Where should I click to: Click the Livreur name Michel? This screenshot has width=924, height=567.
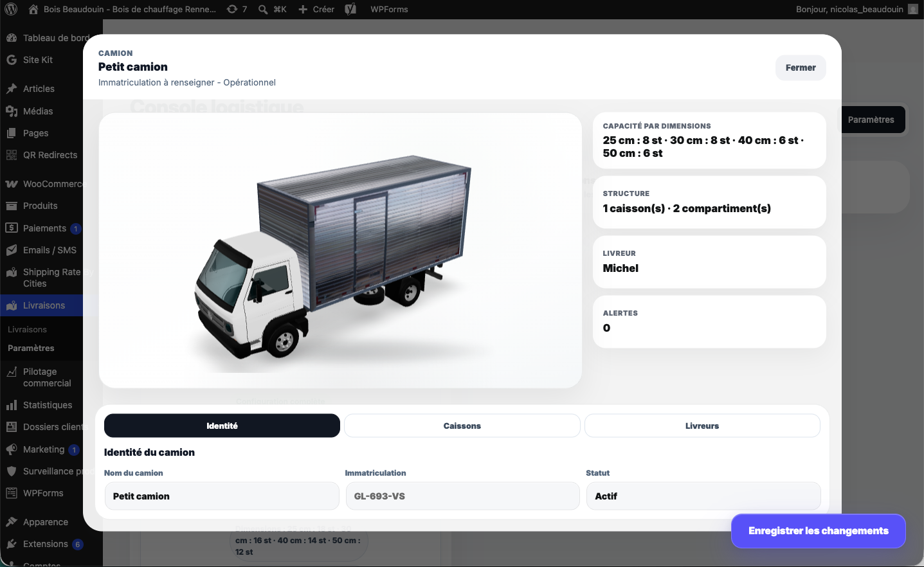621,268
